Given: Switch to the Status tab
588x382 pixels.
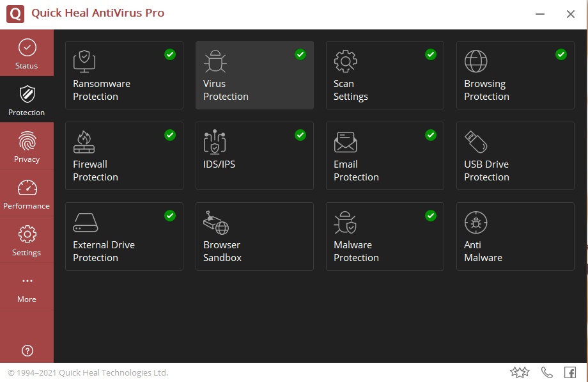Looking at the screenshot, I should coord(27,53).
